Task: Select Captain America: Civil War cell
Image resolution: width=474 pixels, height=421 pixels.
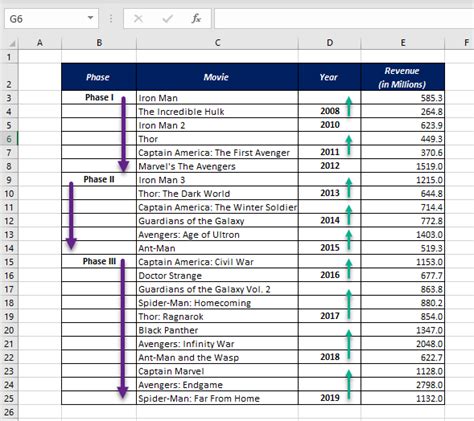Action: (x=217, y=262)
